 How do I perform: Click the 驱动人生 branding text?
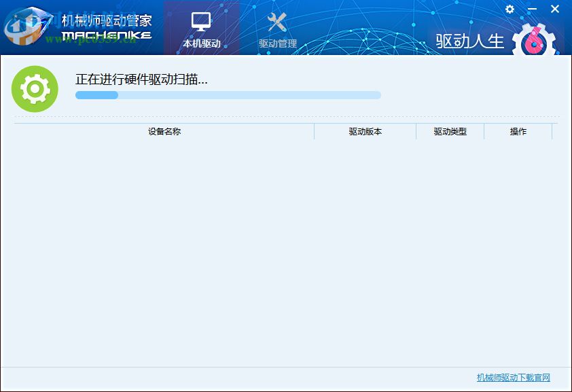(469, 41)
